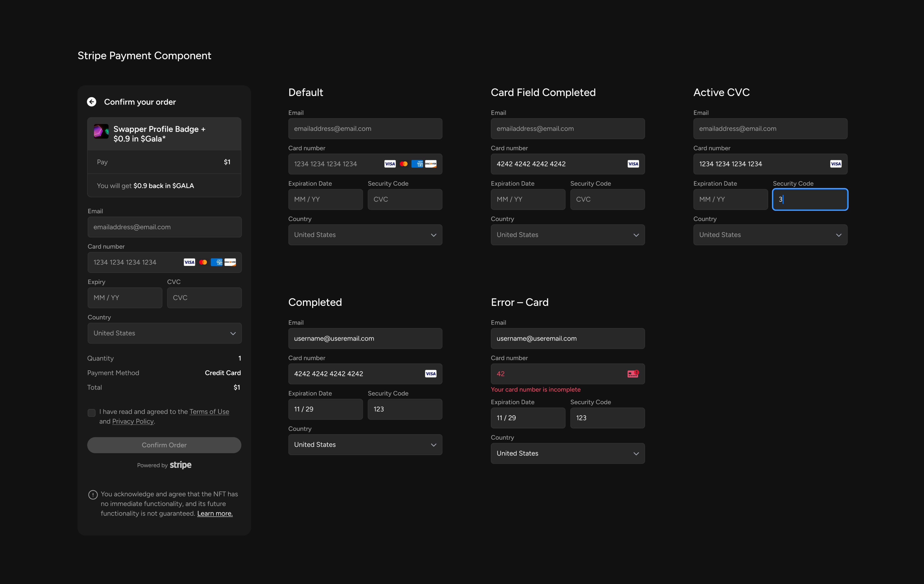
Task: Expand Country dropdown under Default state
Action: [x=365, y=235]
